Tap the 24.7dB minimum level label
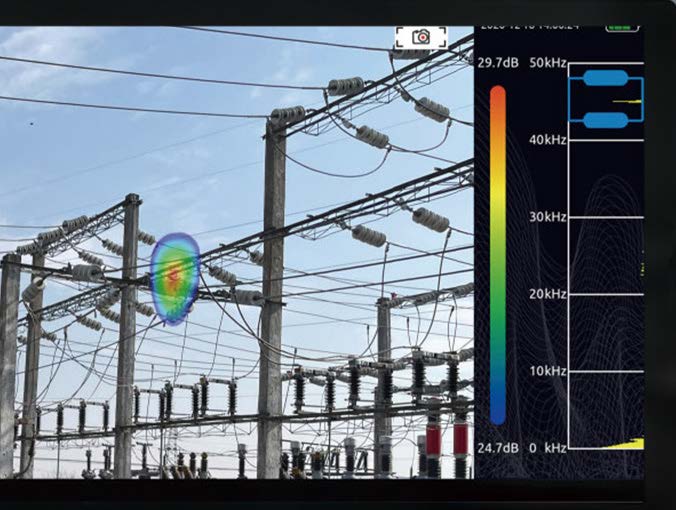676x510 pixels. tap(497, 448)
